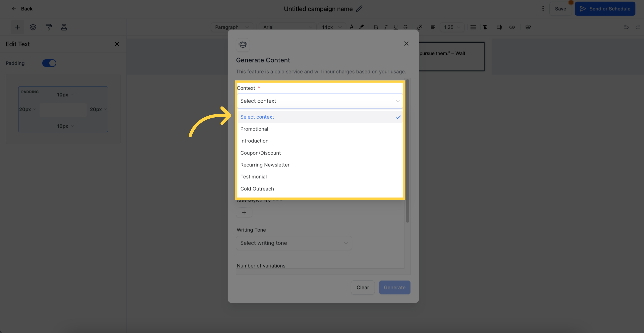This screenshot has width=644, height=333.
Task: Click the layers stack icon
Action: pyautogui.click(x=33, y=27)
